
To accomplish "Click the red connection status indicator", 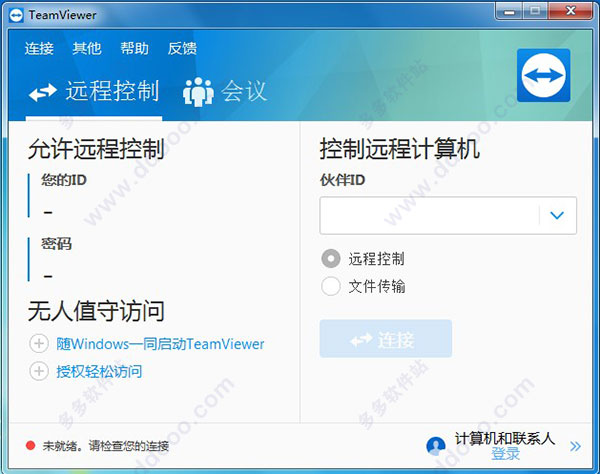I will point(30,445).
